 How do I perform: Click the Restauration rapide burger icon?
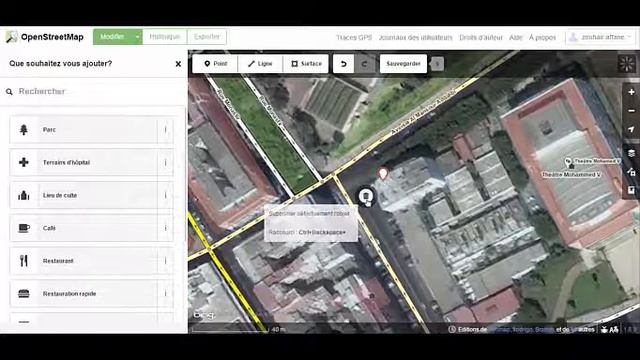pos(24,294)
